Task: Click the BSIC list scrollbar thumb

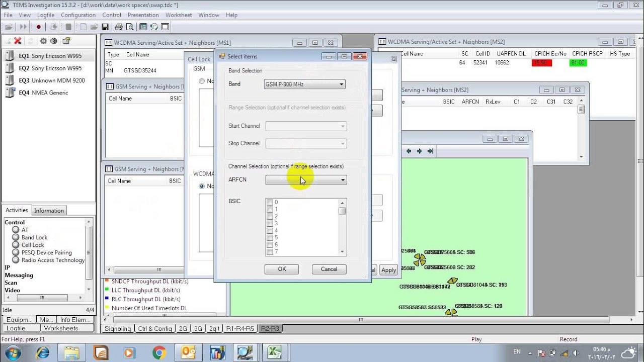Action: (342, 211)
